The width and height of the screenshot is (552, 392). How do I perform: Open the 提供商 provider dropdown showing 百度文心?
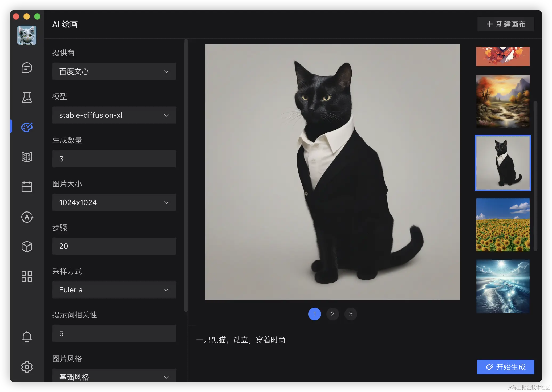pos(114,71)
